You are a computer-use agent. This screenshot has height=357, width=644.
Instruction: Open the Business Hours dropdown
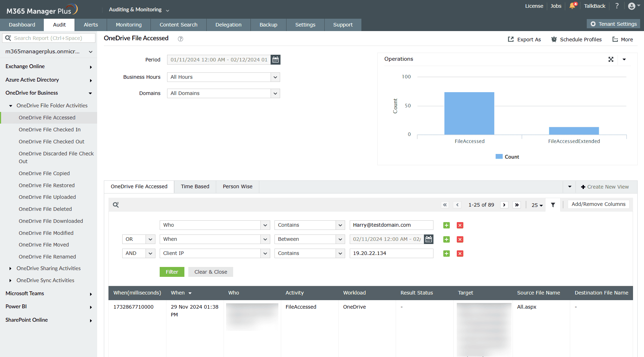pos(275,77)
